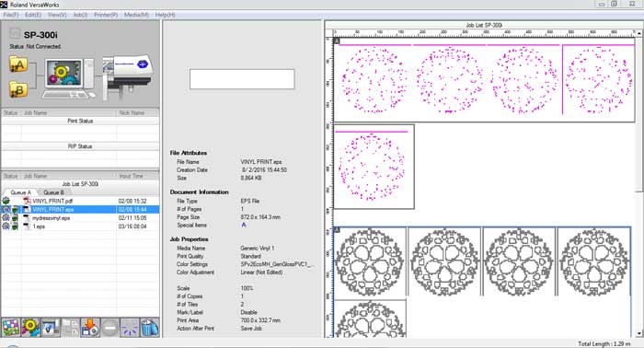Click the file name value VINYL PRINT.eps
Screen dimensions: 644x348
tap(261, 162)
